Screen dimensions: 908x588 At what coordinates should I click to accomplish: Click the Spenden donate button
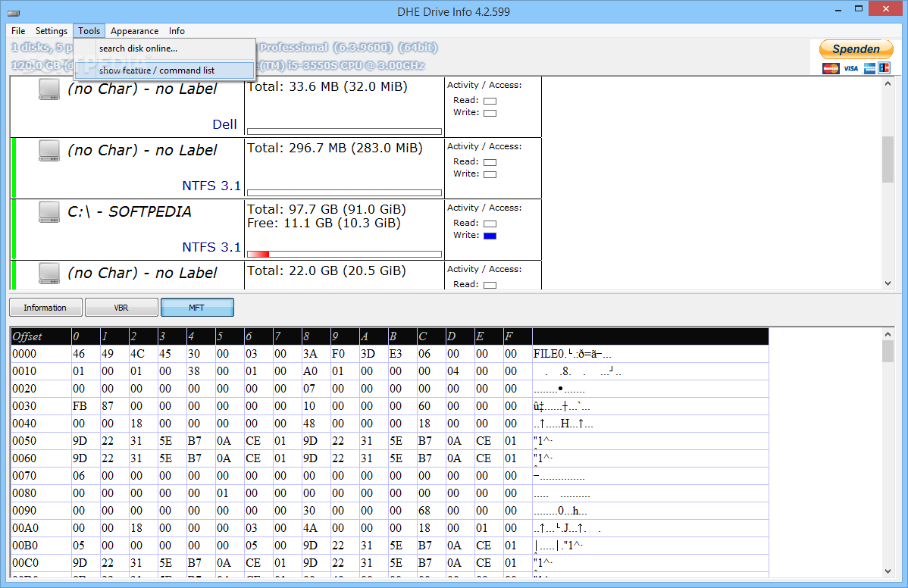(856, 49)
